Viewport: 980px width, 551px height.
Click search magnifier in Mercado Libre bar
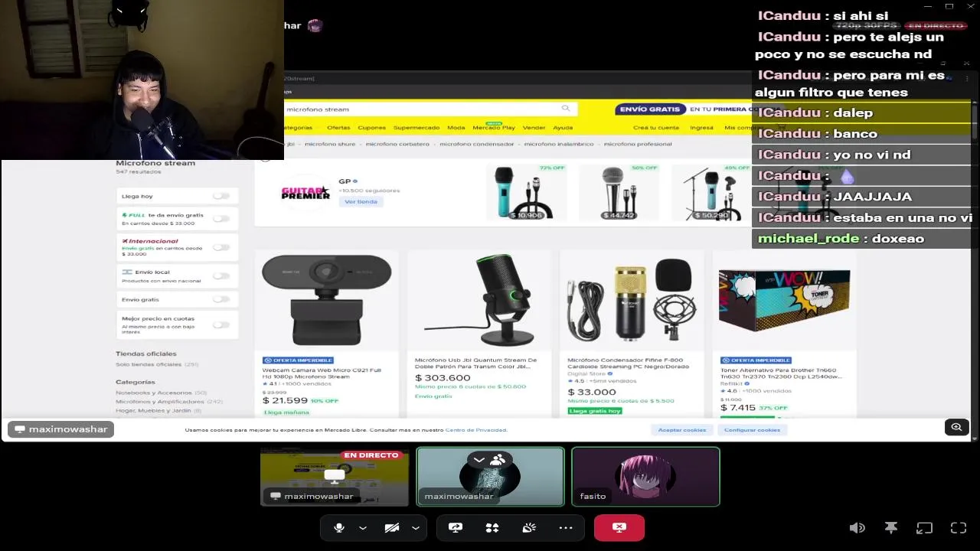click(566, 109)
